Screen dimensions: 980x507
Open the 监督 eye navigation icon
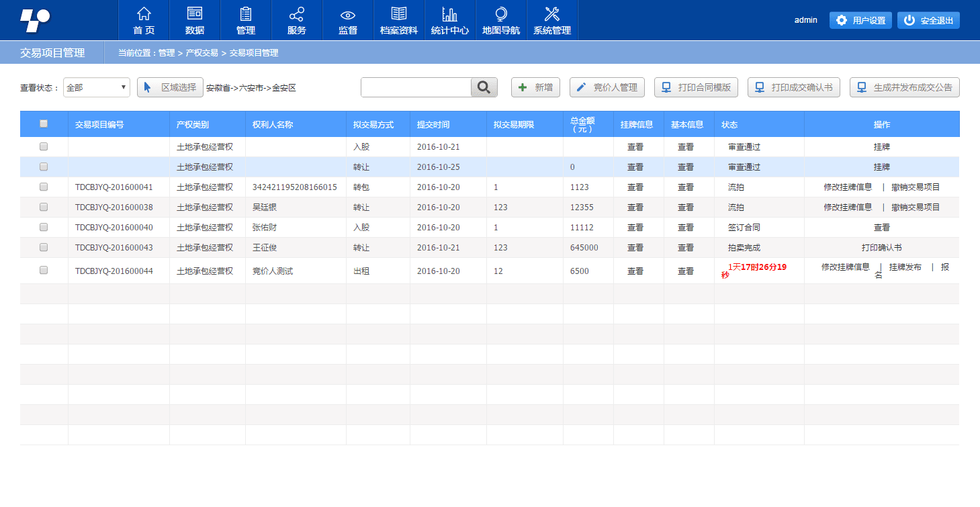[348, 21]
